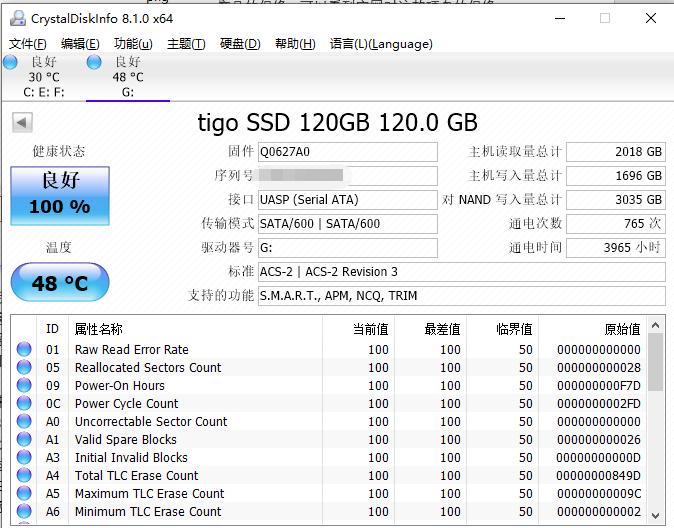Click the SMART list scrollbar thumb
The width and height of the screenshot is (674, 528).
[656, 362]
